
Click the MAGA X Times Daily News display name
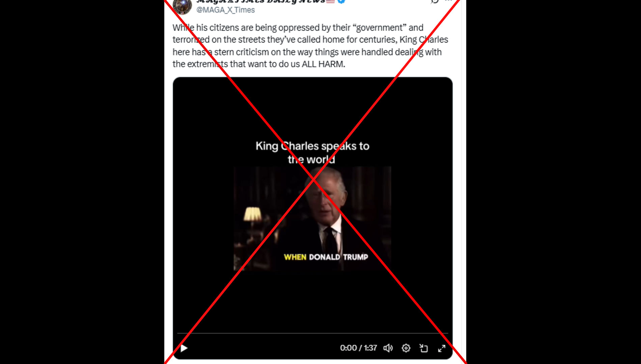click(261, 1)
